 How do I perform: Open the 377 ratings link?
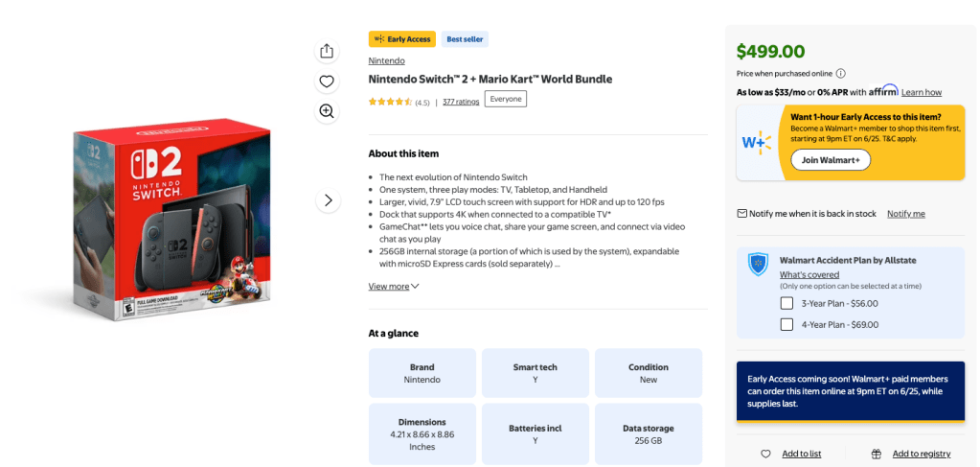coord(461,102)
